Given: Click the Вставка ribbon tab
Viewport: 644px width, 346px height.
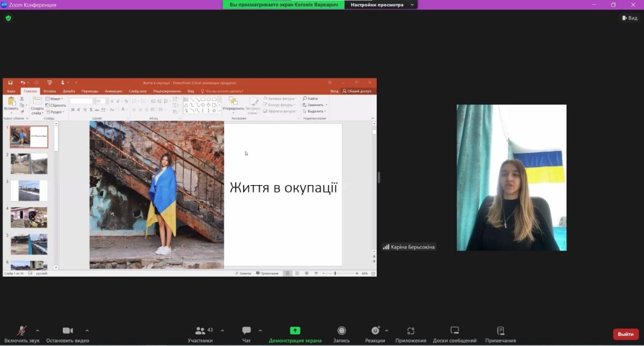Looking at the screenshot, I should click(x=49, y=91).
